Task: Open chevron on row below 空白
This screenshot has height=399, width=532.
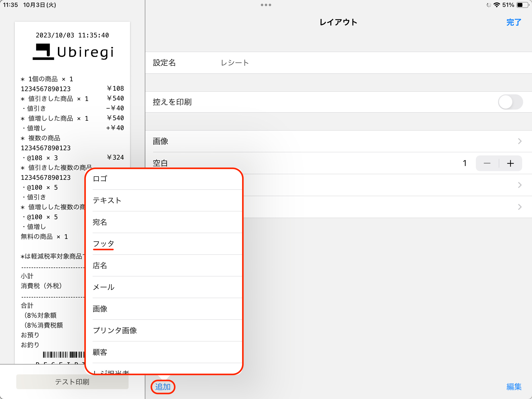Action: coord(520,185)
